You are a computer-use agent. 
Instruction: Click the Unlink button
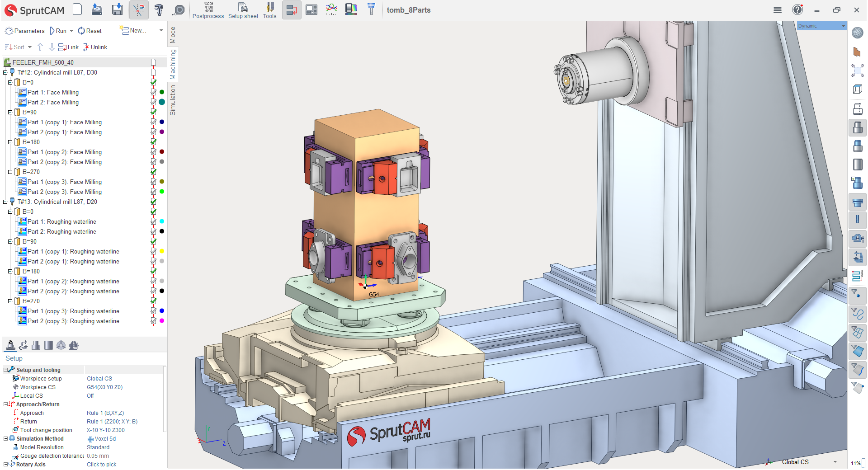[x=95, y=47]
